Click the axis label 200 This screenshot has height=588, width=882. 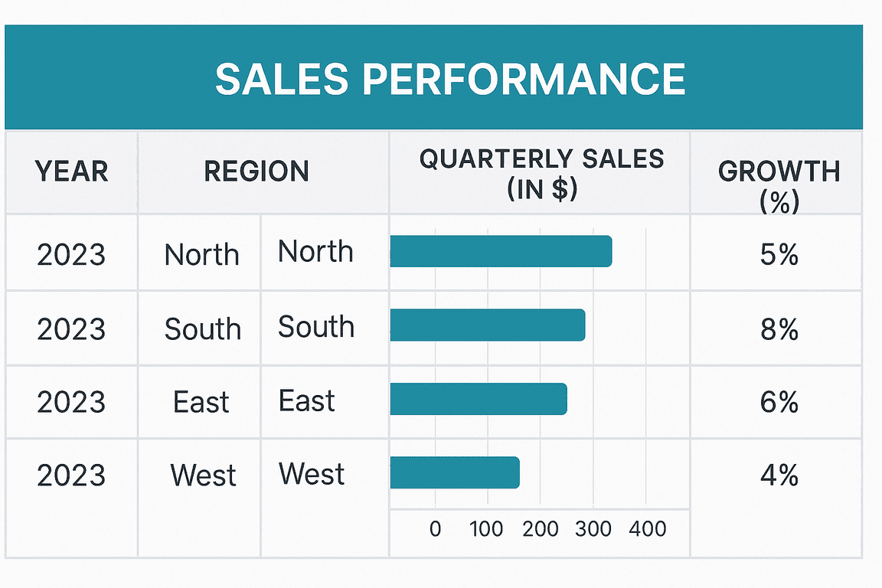click(540, 529)
